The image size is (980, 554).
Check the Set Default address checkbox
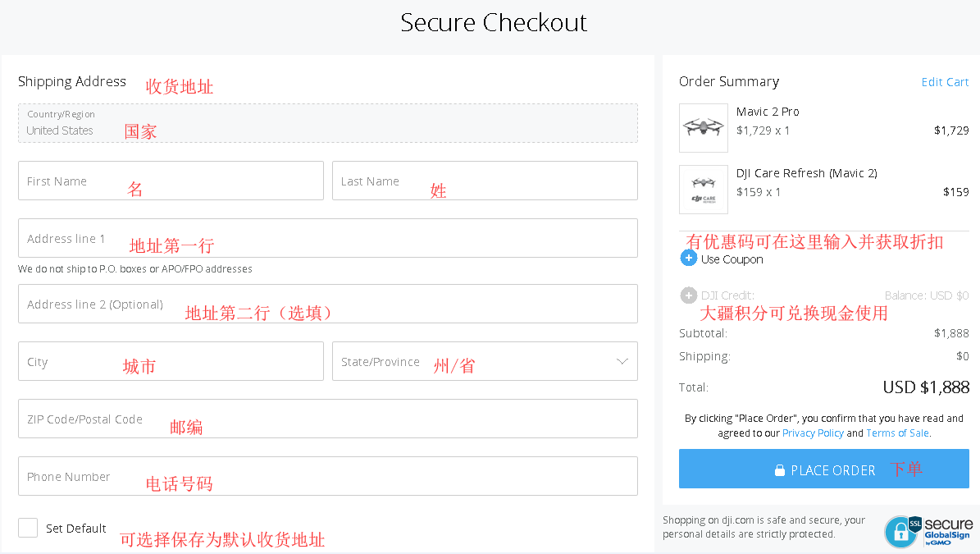(28, 528)
